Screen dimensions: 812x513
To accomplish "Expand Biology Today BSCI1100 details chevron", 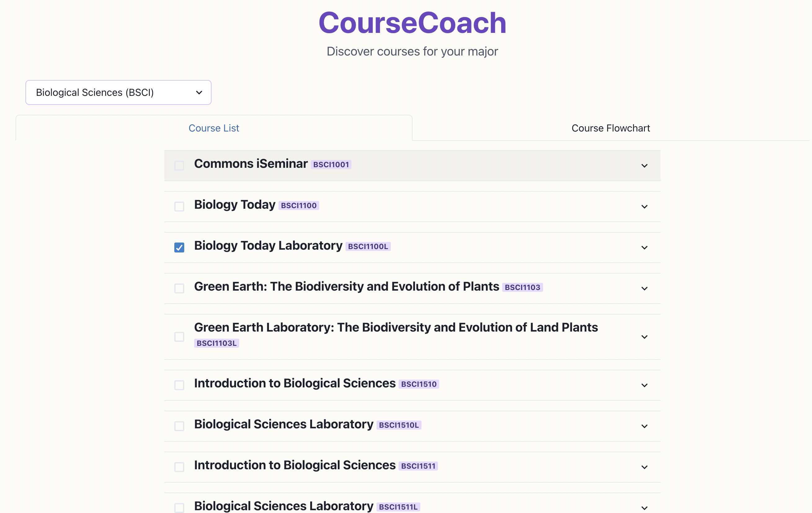I will point(644,207).
